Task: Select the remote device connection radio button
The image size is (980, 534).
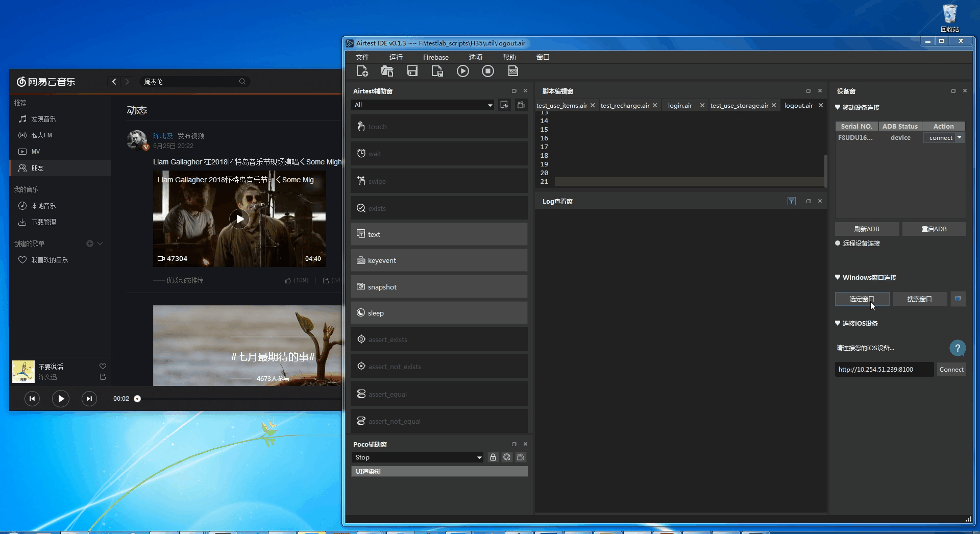Action: pyautogui.click(x=838, y=244)
